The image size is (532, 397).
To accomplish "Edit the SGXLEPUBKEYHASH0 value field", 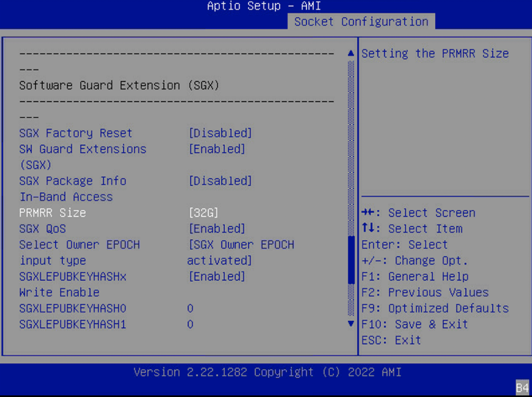I will point(190,308).
